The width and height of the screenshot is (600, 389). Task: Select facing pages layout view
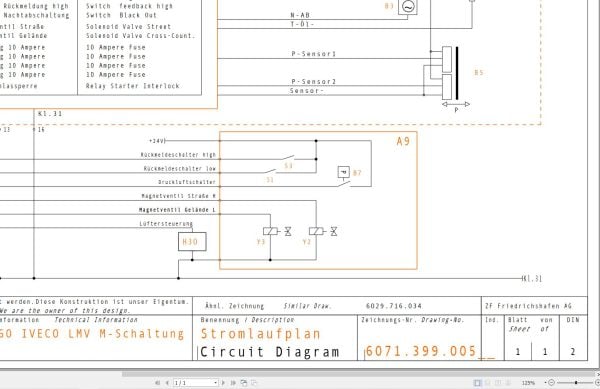pyautogui.click(x=498, y=382)
